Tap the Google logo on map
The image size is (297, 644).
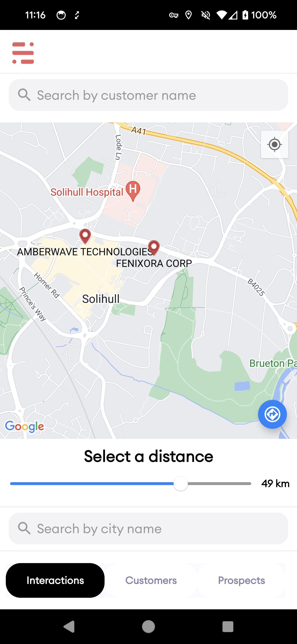click(25, 426)
